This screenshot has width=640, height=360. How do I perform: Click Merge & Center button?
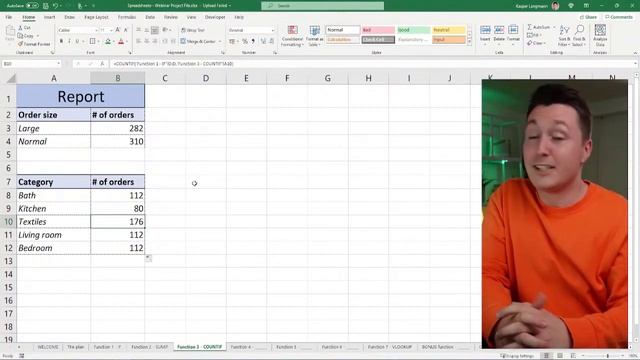pyautogui.click(x=198, y=41)
